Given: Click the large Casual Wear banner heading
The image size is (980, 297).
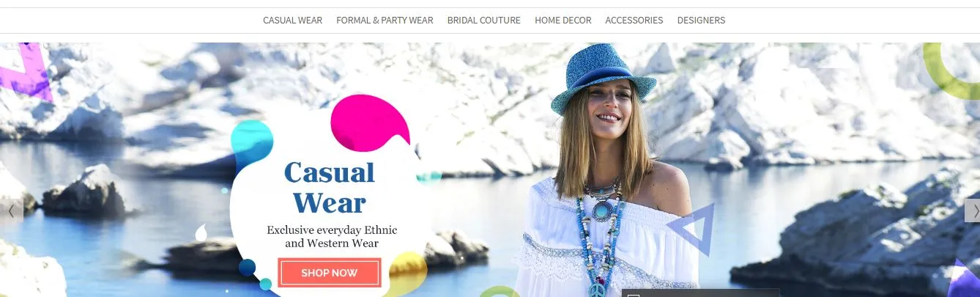Looking at the screenshot, I should point(330,187).
